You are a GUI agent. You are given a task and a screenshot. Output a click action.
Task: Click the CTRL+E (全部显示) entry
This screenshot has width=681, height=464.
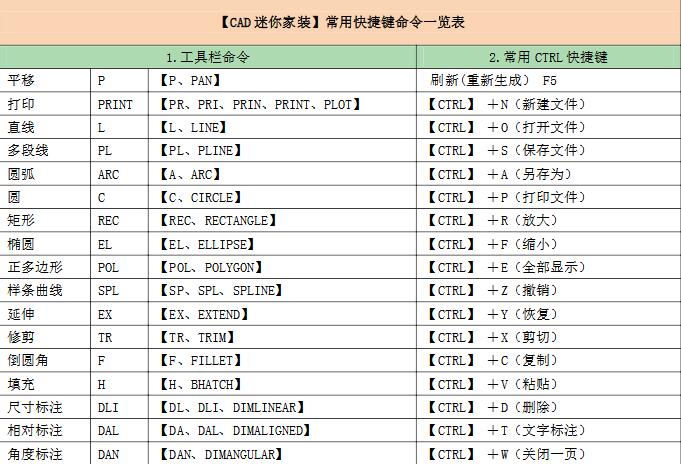[549, 267]
